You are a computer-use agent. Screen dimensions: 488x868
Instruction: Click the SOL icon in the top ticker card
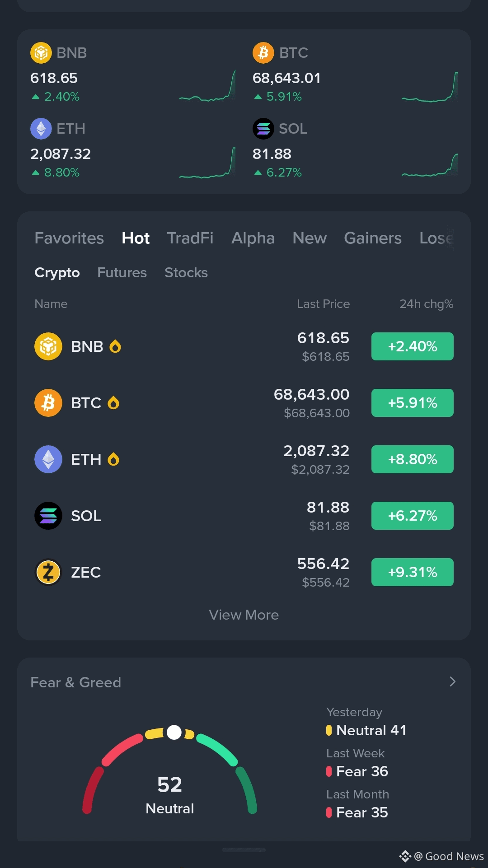pos(263,129)
